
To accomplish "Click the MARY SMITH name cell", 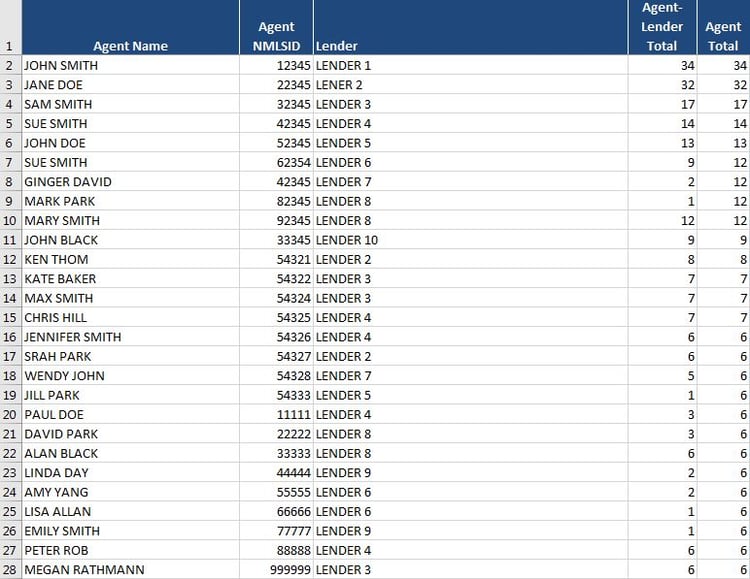I will (130, 220).
